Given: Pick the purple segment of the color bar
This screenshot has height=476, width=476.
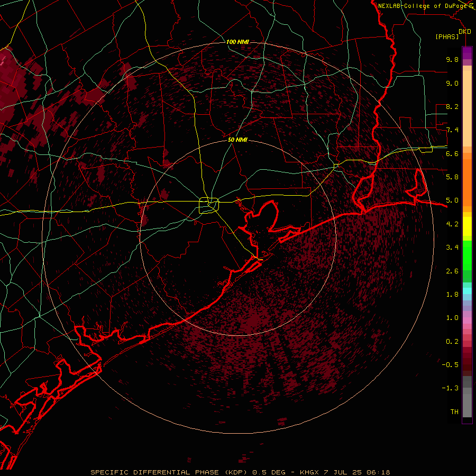Looking at the screenshot, I should click(467, 53).
